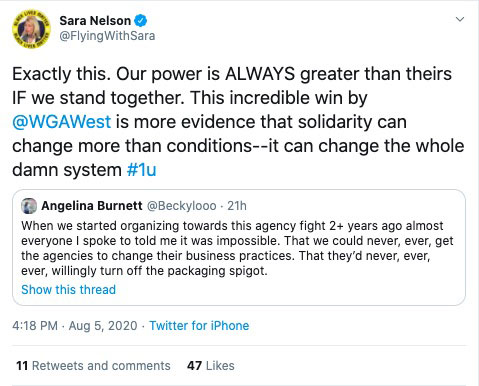Open Sara Nelson's profile avatar
The image size is (479, 386).
(31, 29)
